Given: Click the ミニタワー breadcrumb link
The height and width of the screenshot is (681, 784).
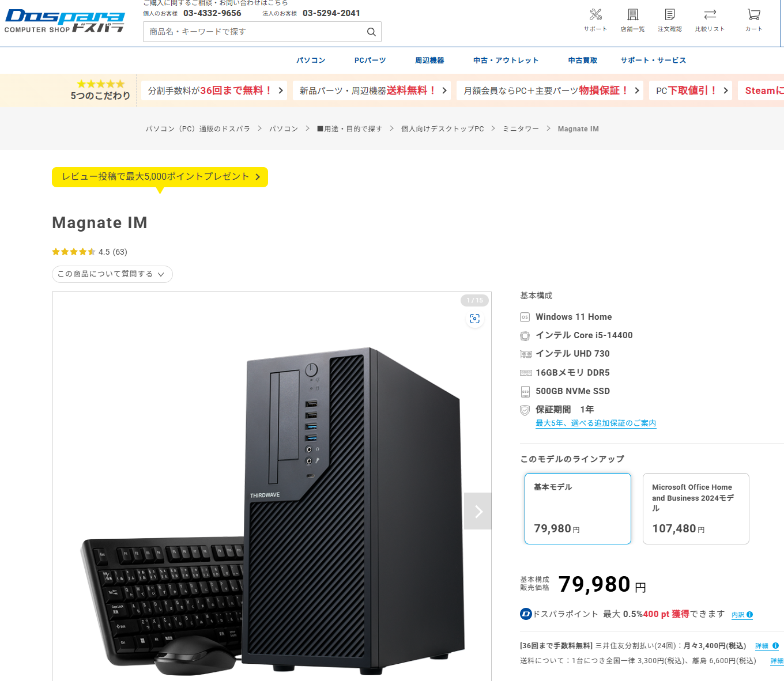Looking at the screenshot, I should coord(521,129).
